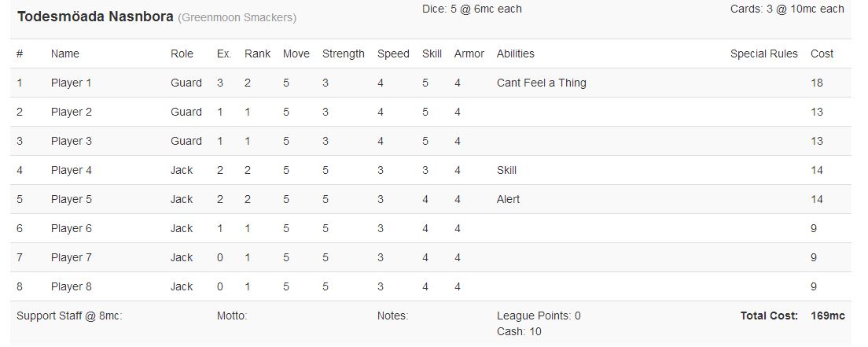Select Player 1 name cell
Viewport: 868px width, 347px height.
click(x=72, y=83)
